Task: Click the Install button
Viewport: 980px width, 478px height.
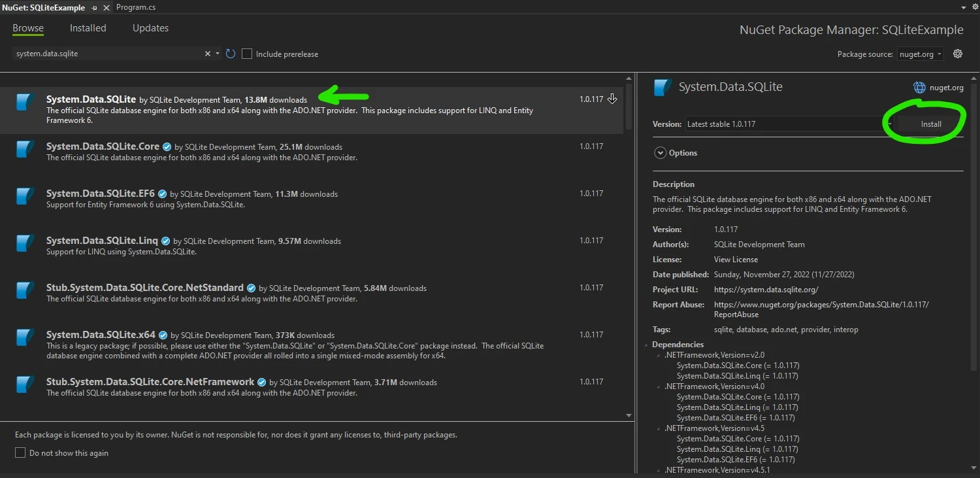Action: point(930,124)
